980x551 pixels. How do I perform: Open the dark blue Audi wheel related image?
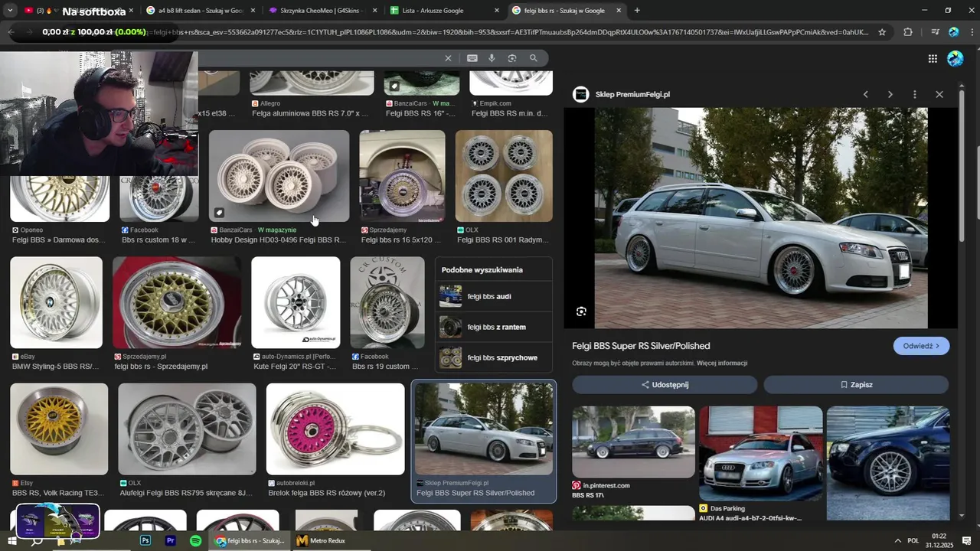[888, 463]
